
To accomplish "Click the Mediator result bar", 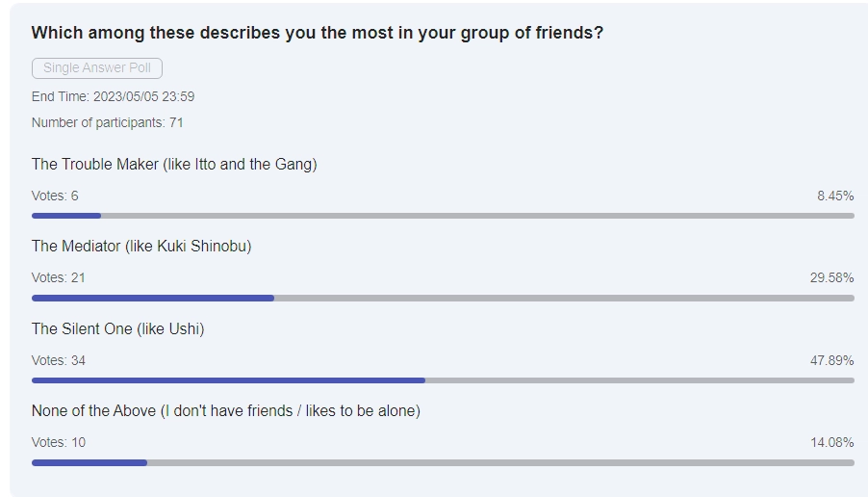I will point(443,298).
